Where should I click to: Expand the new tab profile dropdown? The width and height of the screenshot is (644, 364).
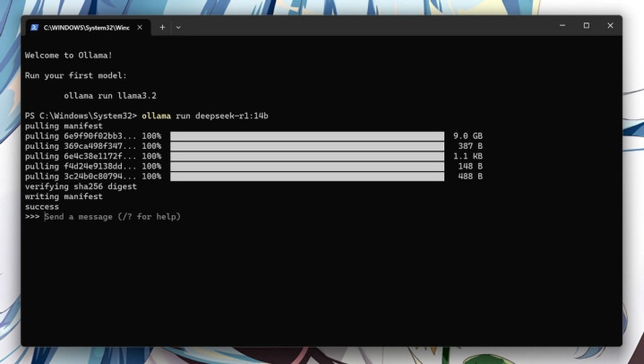pos(178,28)
